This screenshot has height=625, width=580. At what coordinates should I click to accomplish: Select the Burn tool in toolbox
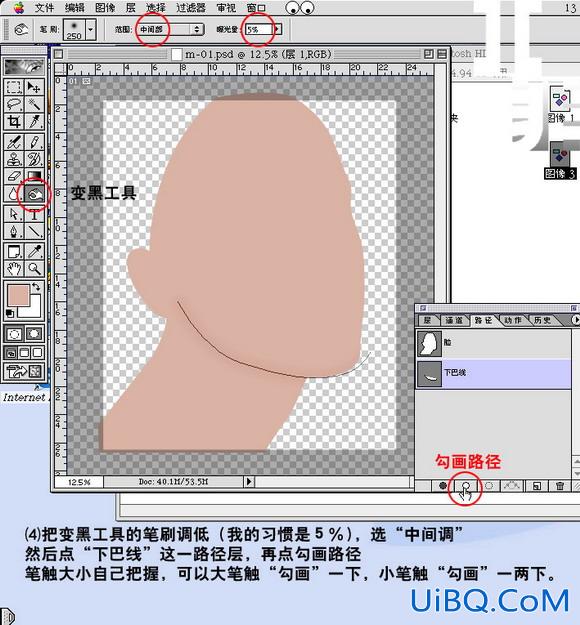click(34, 194)
